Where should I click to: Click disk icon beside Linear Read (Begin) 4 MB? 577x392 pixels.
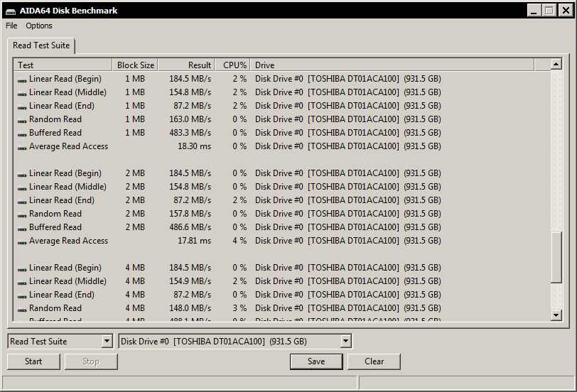tap(22, 269)
